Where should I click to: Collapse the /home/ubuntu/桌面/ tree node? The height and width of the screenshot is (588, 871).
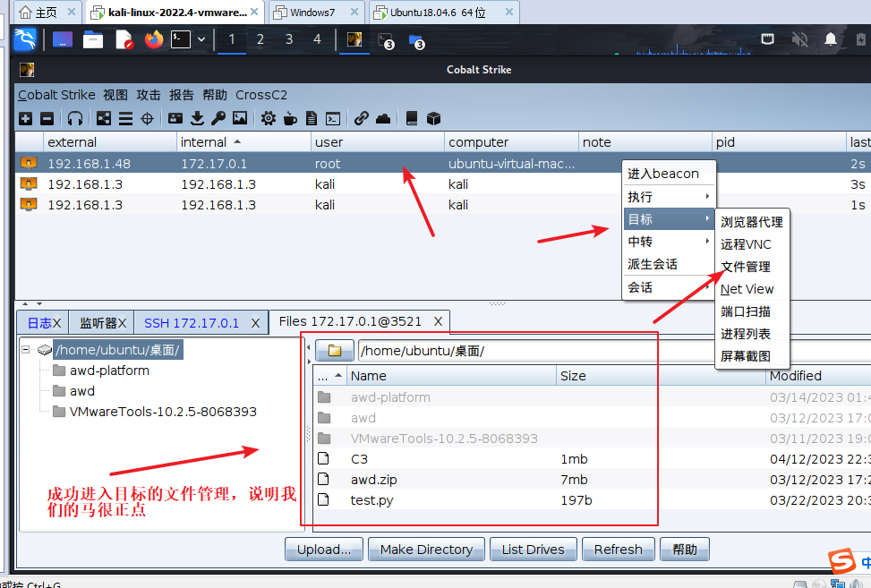coord(26,350)
